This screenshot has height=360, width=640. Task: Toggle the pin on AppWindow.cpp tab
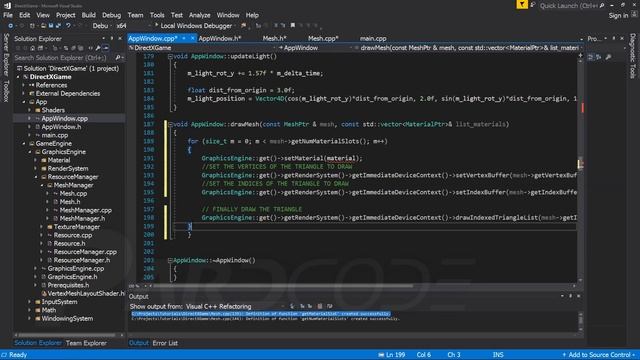[184, 38]
